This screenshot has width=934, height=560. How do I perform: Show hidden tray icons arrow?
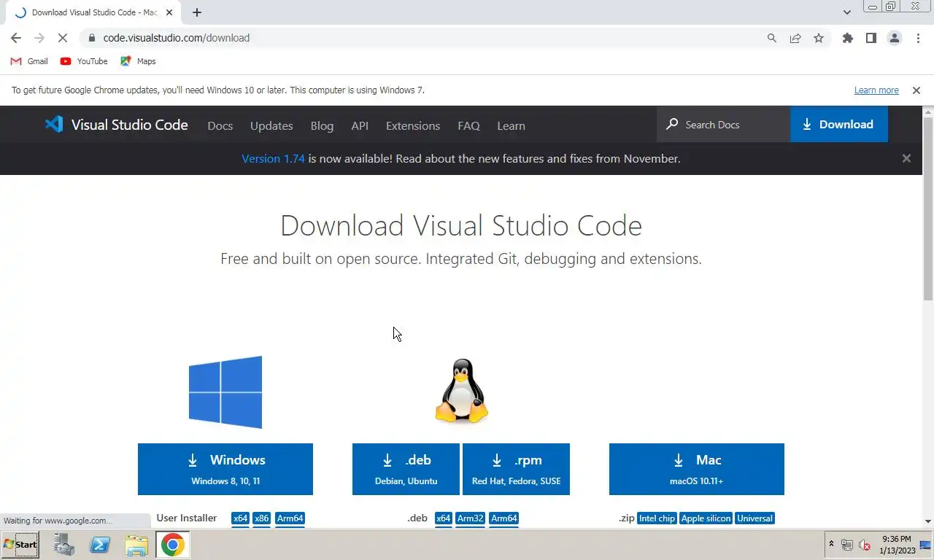click(831, 544)
